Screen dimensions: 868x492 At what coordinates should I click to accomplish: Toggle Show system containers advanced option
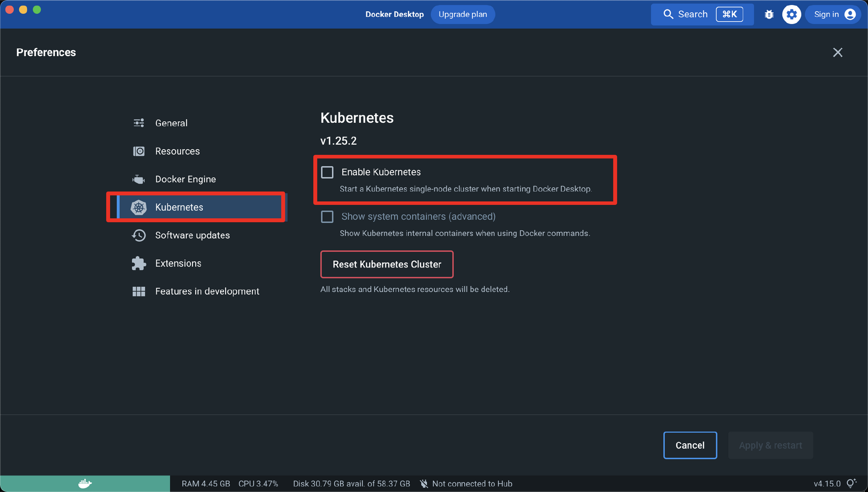click(327, 216)
